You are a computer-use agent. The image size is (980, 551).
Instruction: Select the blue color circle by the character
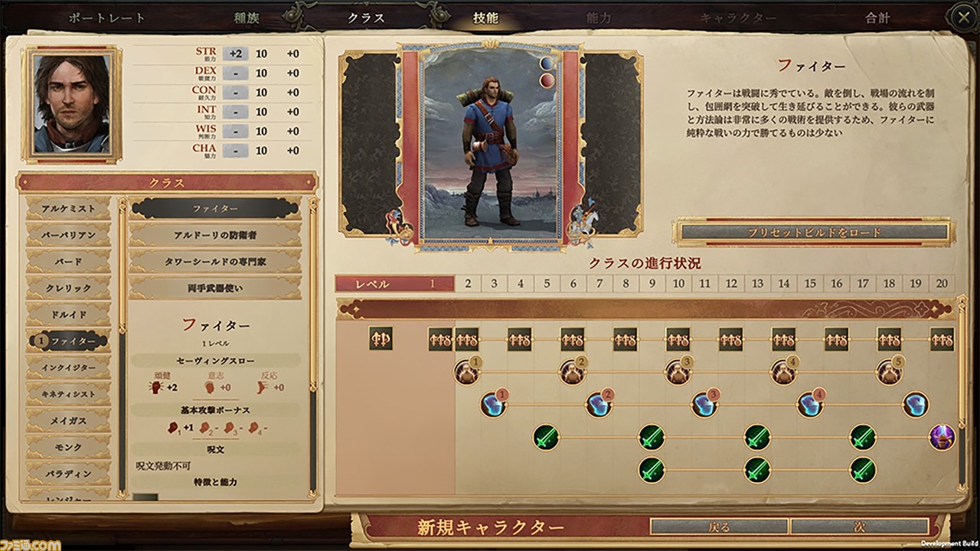547,64
